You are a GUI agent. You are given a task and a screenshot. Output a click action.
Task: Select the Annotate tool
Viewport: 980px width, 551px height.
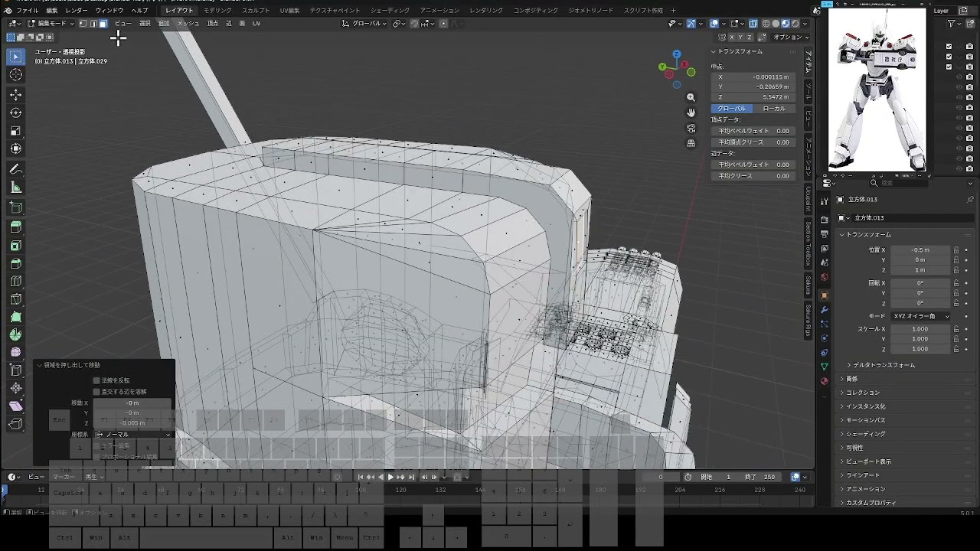pyautogui.click(x=15, y=169)
